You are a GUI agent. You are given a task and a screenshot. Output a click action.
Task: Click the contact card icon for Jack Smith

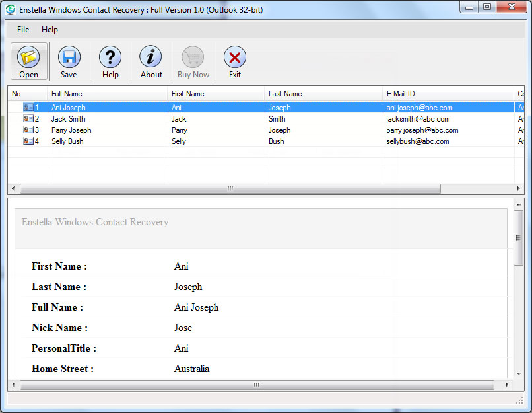pos(28,119)
